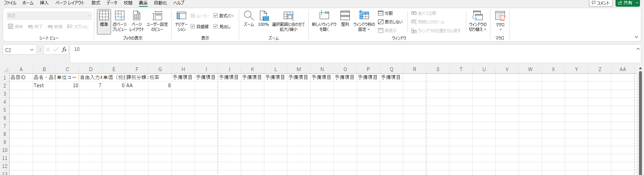Expand the formula bar
This screenshot has width=644, height=175.
(638, 49)
